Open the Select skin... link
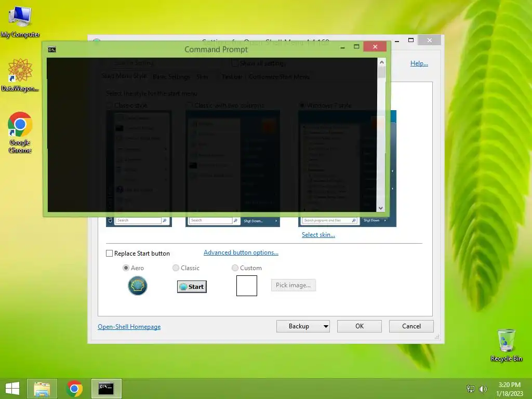Image resolution: width=532 pixels, height=399 pixels. tap(318, 235)
